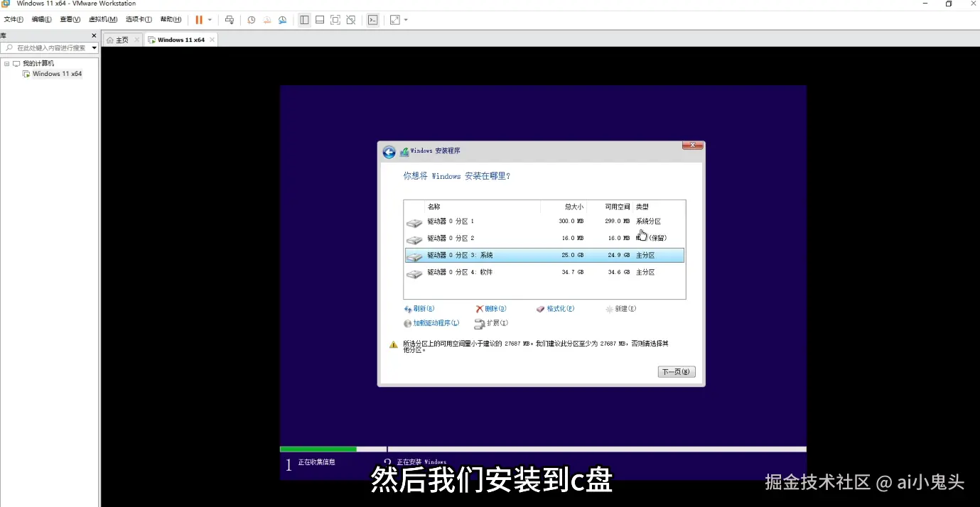Select 我的计算机 in the library tree
This screenshot has height=507, width=980.
pyautogui.click(x=38, y=63)
